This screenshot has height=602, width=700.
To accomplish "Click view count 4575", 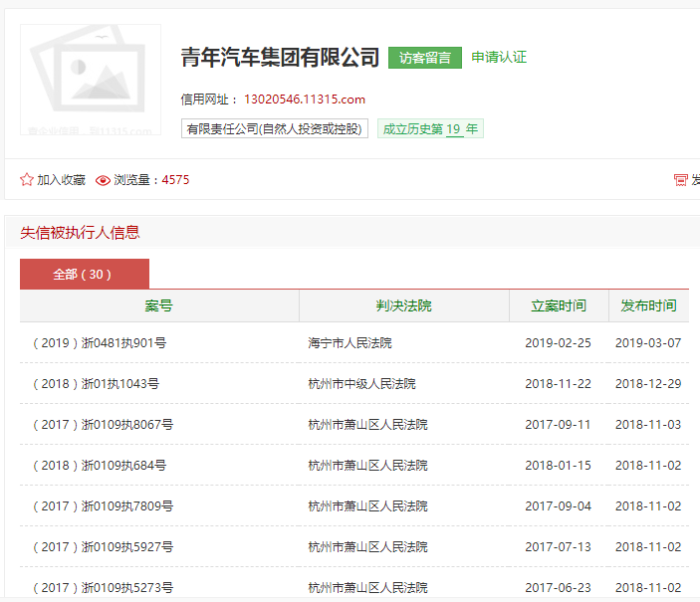I will pos(175,180).
